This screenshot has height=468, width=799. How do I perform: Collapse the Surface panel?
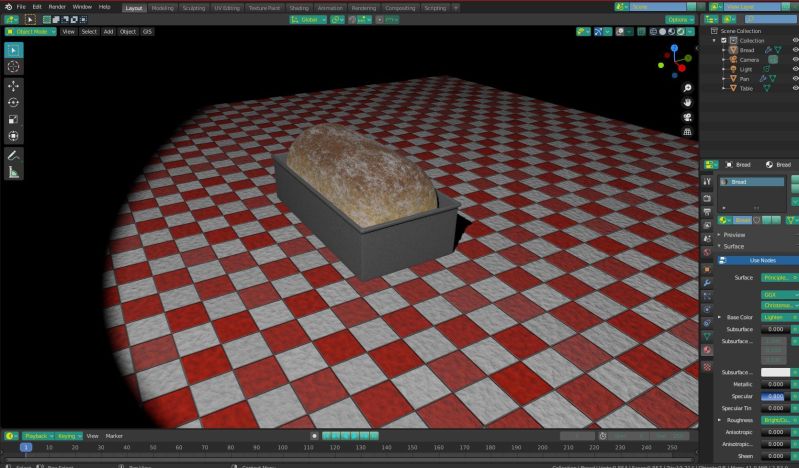pos(719,247)
